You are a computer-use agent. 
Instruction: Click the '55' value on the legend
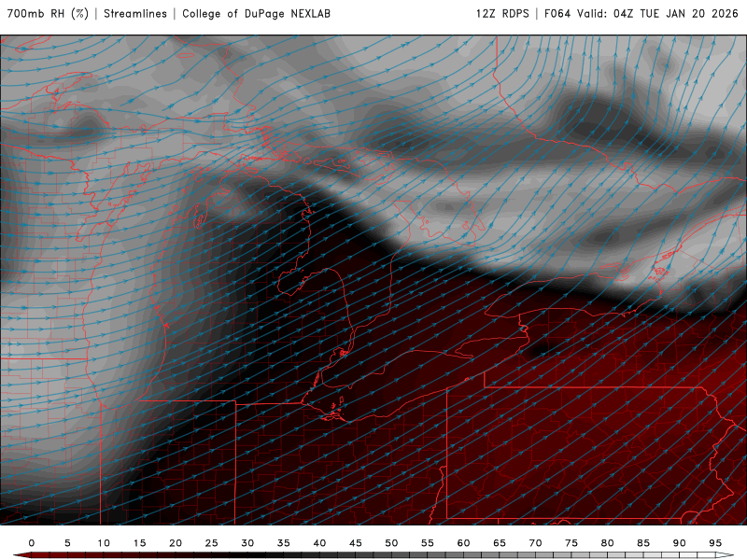(x=428, y=543)
